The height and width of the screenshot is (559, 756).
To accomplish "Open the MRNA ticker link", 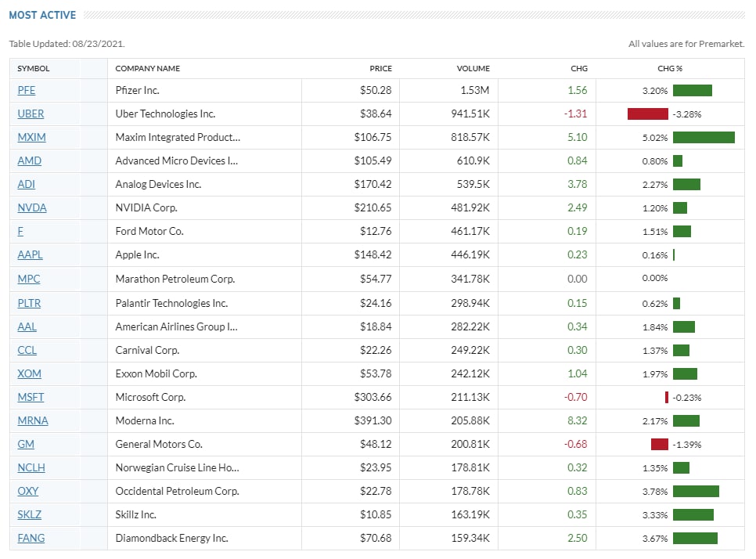I will point(33,421).
